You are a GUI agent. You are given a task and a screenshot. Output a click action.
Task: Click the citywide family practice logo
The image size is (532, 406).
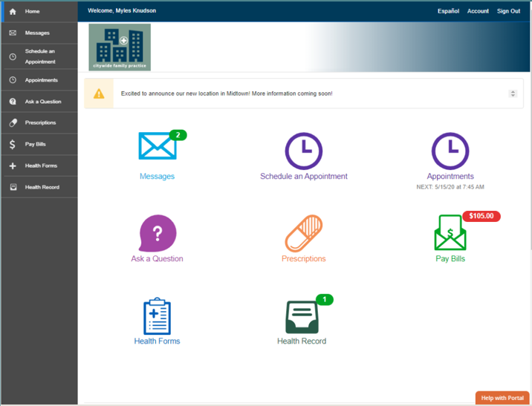(120, 47)
